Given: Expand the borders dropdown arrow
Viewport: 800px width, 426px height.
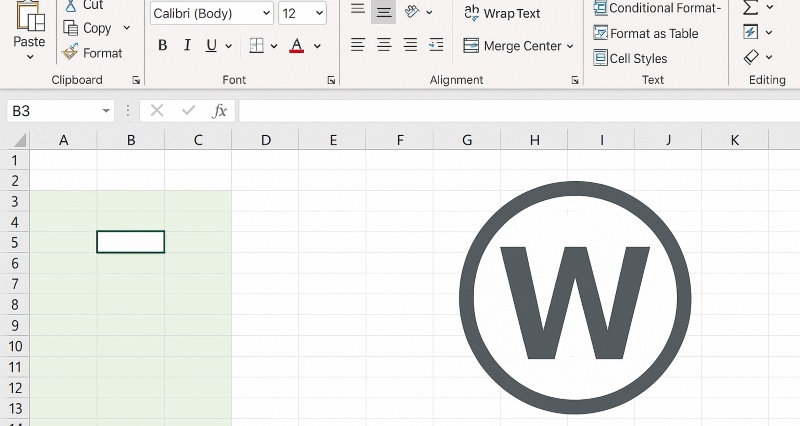Looking at the screenshot, I should [x=274, y=46].
